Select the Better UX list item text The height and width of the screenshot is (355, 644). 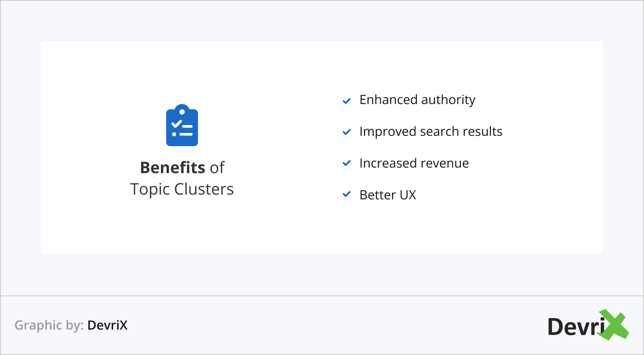click(x=388, y=195)
